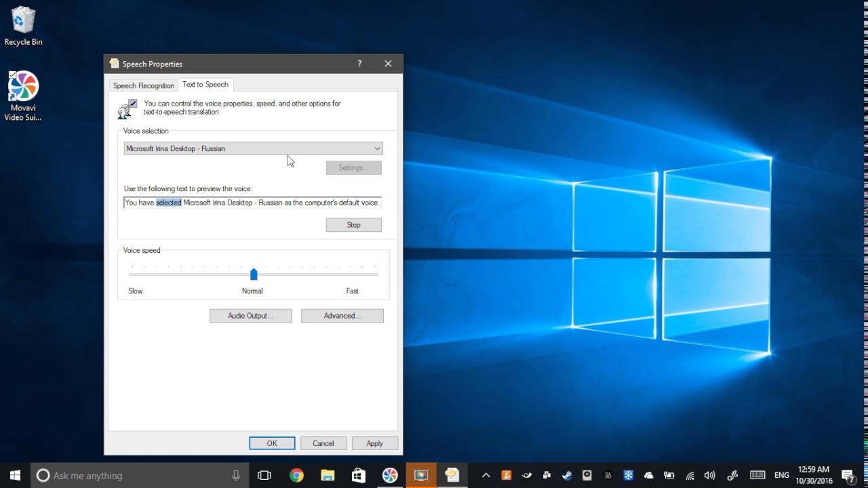Click the Speech Properties title bar icon
Viewport: 868px width, 488px height.
[114, 64]
